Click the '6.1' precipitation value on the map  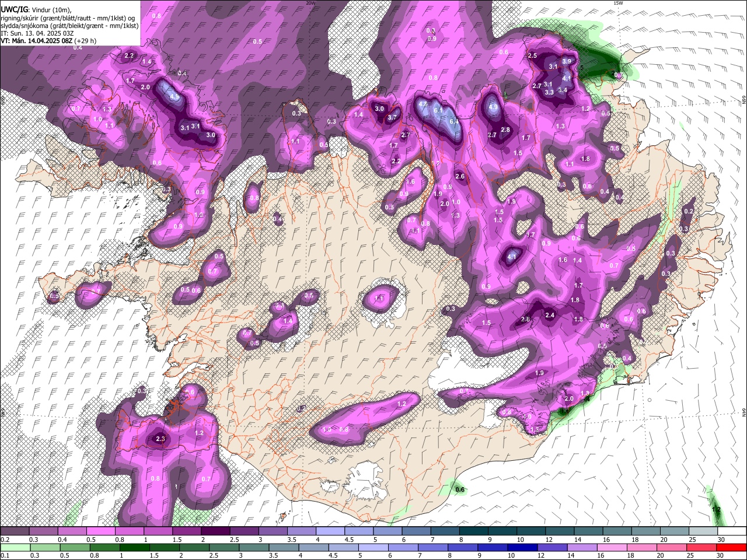(439, 110)
